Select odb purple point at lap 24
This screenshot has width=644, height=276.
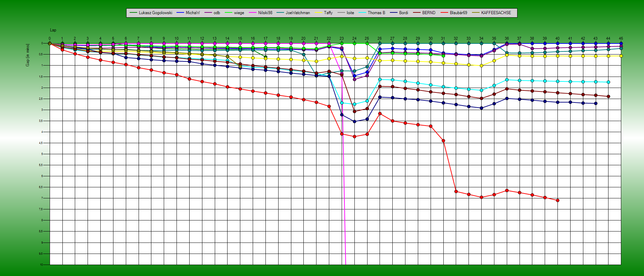pos(354,79)
